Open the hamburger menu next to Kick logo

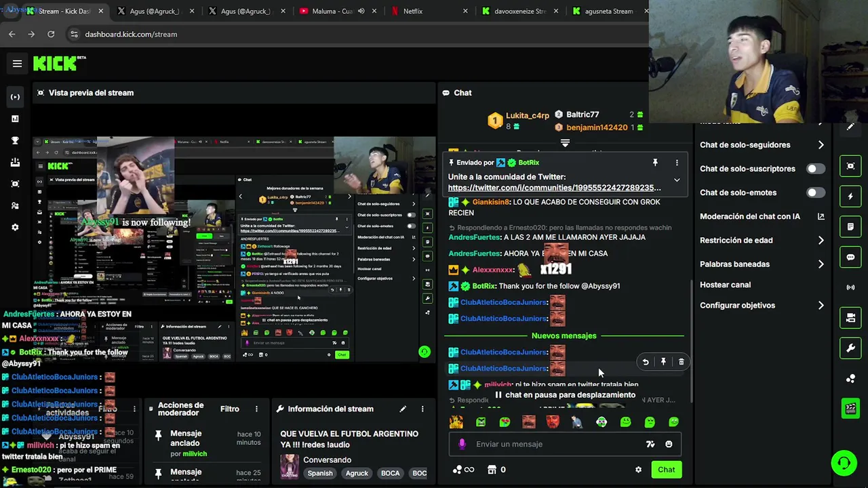pos(18,64)
